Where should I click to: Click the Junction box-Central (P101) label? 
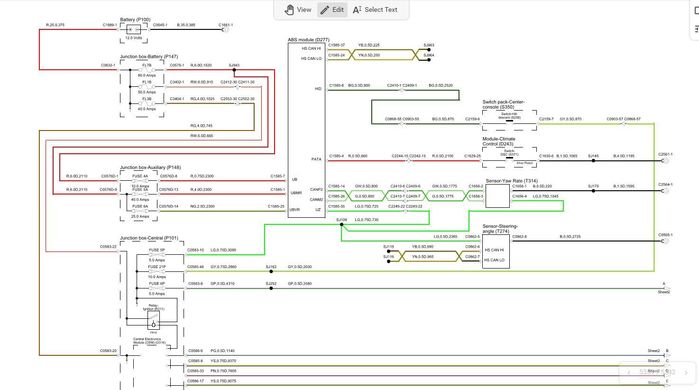coord(149,238)
